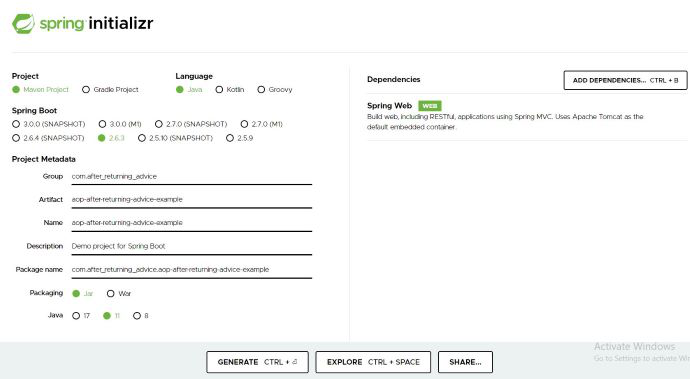This screenshot has width=690, height=379.
Task: Click the Project Metadata heading
Action: pyautogui.click(x=44, y=159)
